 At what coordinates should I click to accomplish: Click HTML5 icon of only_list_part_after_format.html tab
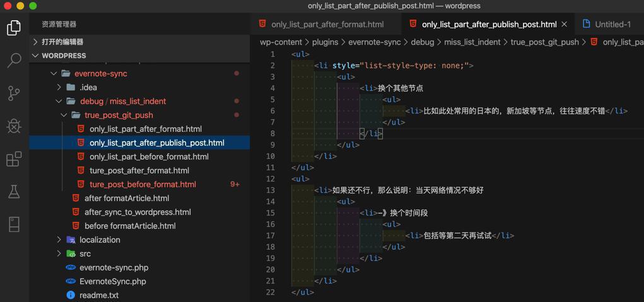(262, 24)
